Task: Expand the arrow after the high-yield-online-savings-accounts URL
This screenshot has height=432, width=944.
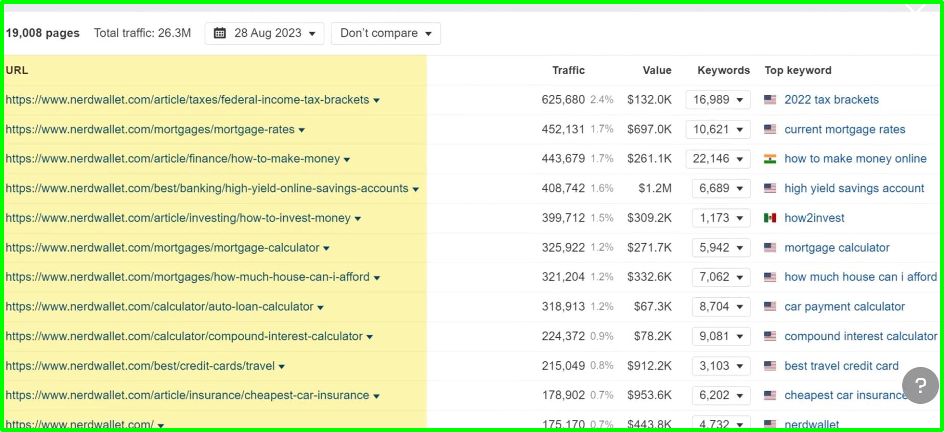Action: [415, 189]
